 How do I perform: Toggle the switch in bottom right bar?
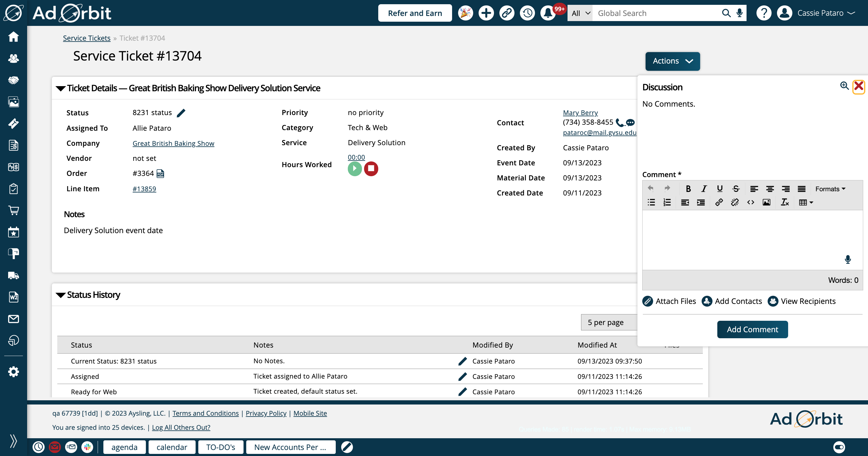pos(839,447)
